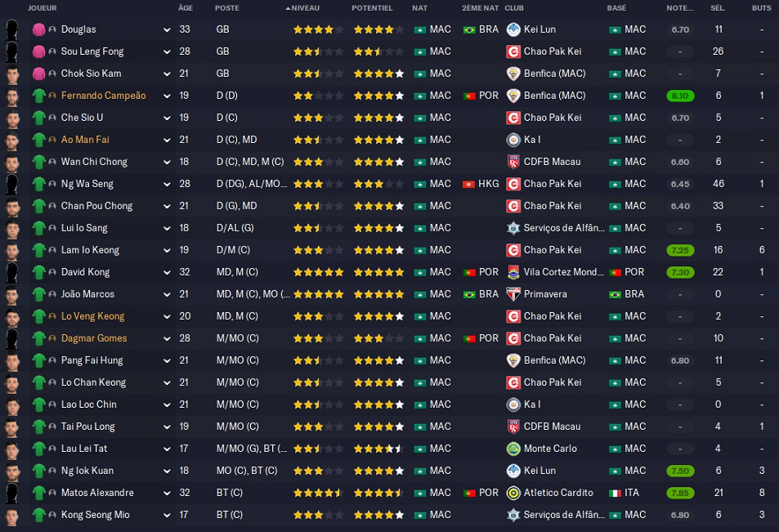This screenshot has width=779, height=532.
Task: Click João Marcos's face thumbnail
Action: 12,294
